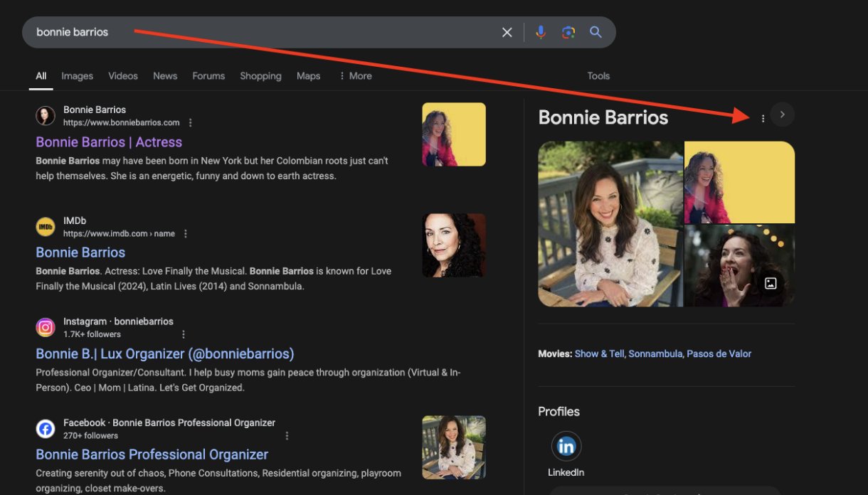Click the Sonnambula movie link
This screenshot has width=868, height=495.
656,353
